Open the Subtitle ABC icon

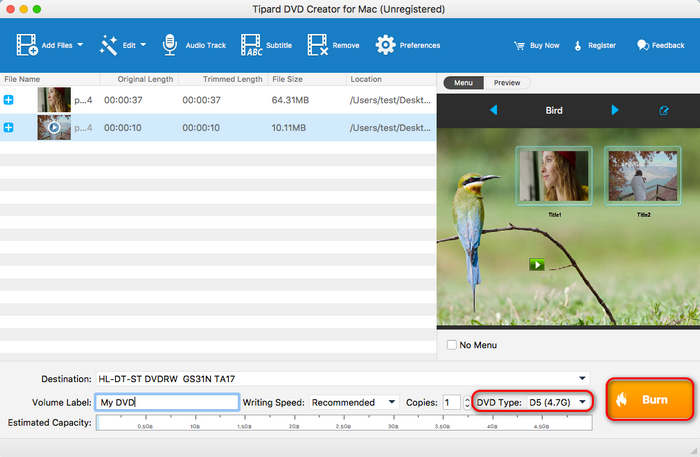[251, 45]
